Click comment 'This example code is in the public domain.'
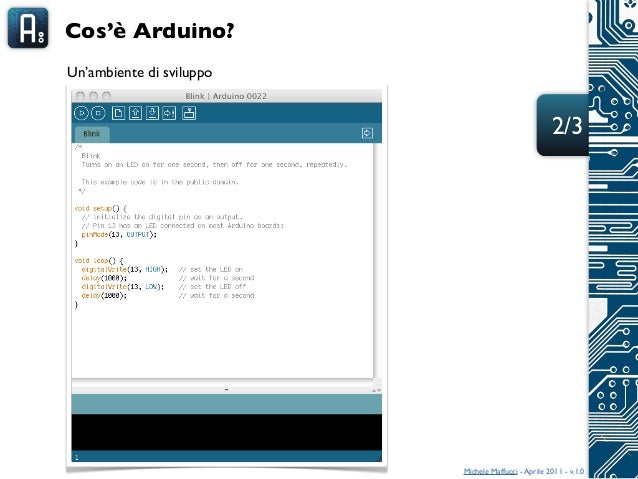This screenshot has width=638, height=479. (x=160, y=182)
